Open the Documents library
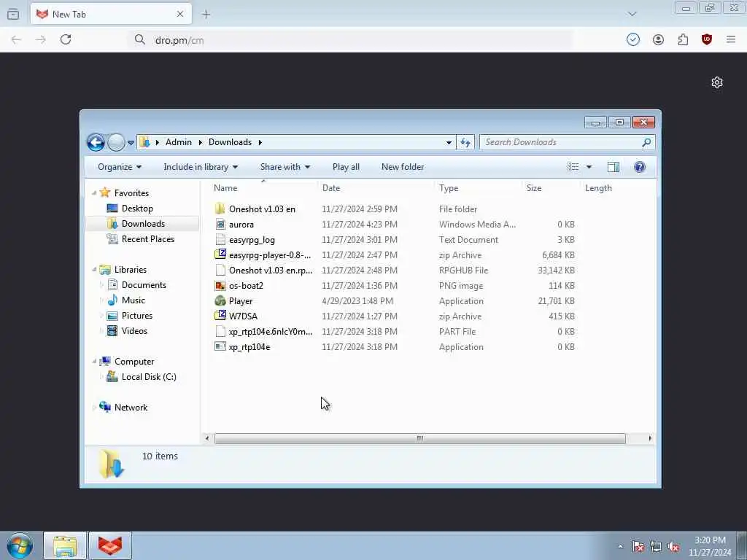Viewport: 747px width, 560px height. [144, 285]
